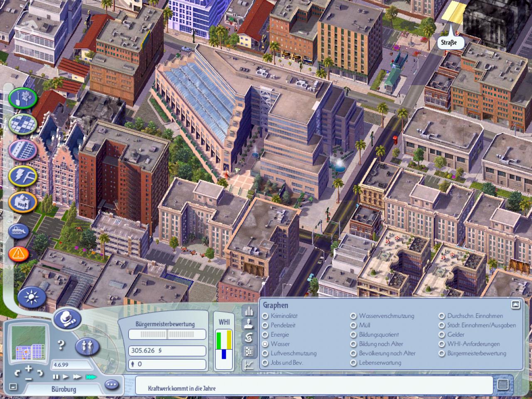Select the Gelder graph
This screenshot has width=532, height=399.
(451, 335)
